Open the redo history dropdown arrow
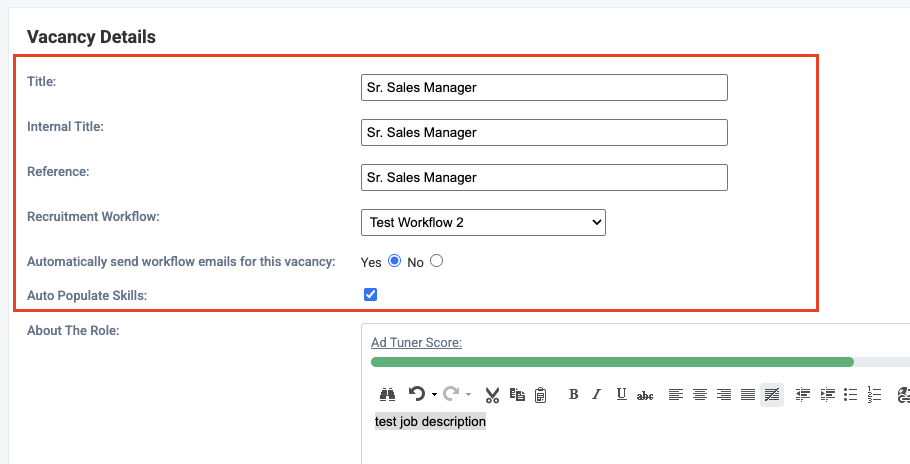The height and width of the screenshot is (464, 910). (468, 395)
